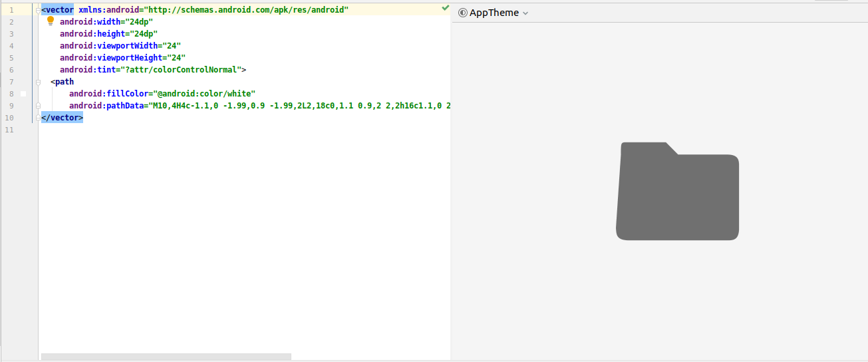868x362 pixels.
Task: Click the xmlns schema URL value
Action: (x=246, y=10)
